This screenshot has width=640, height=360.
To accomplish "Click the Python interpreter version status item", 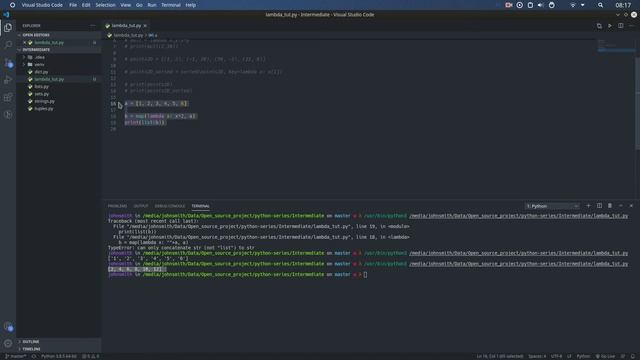I will point(58,356).
